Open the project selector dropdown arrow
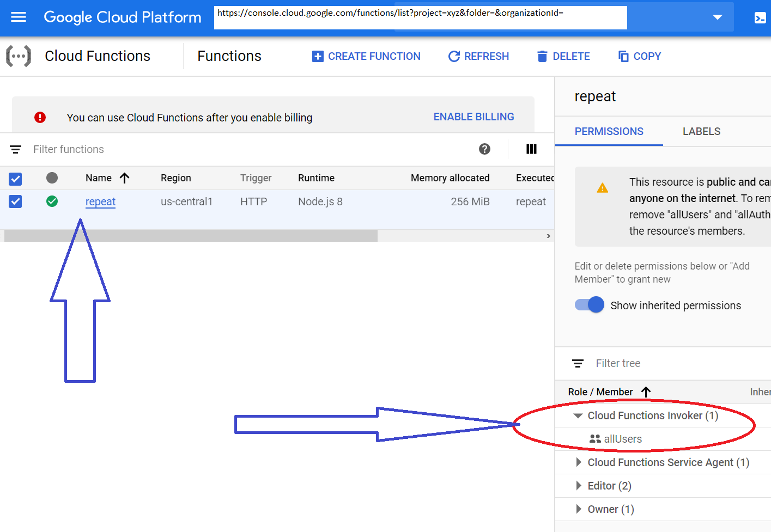 point(718,17)
